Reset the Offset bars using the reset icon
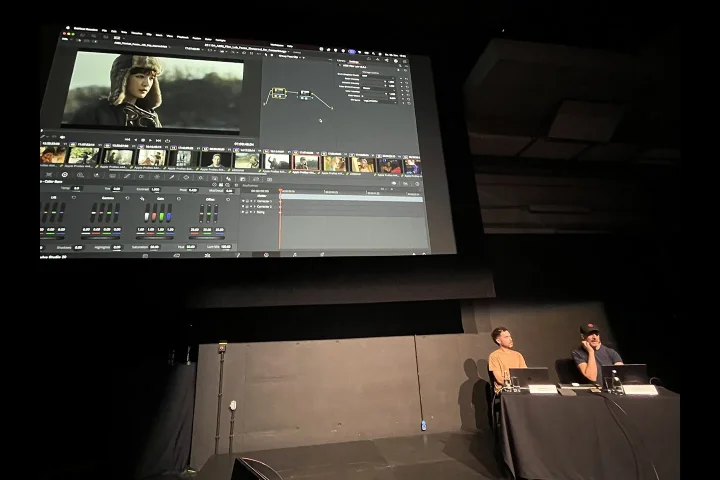This screenshot has height=480, width=720. tap(228, 200)
